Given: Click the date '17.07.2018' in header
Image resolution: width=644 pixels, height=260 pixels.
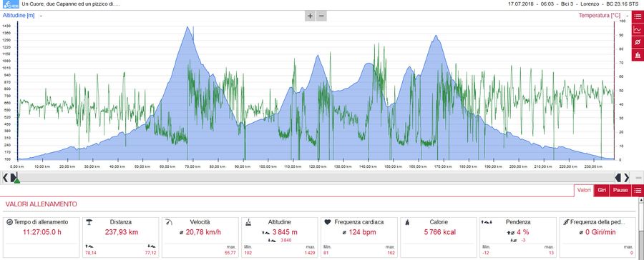Looking at the screenshot, I should [x=520, y=4].
